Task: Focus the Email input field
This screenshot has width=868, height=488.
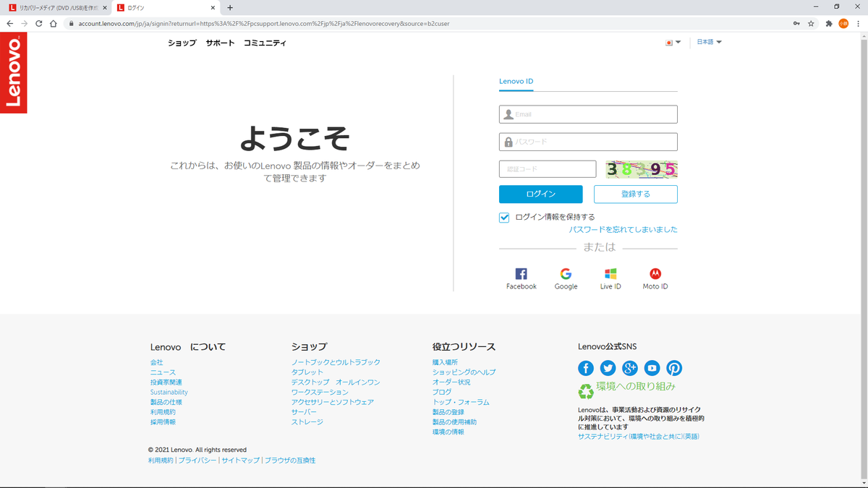Action: (x=588, y=114)
